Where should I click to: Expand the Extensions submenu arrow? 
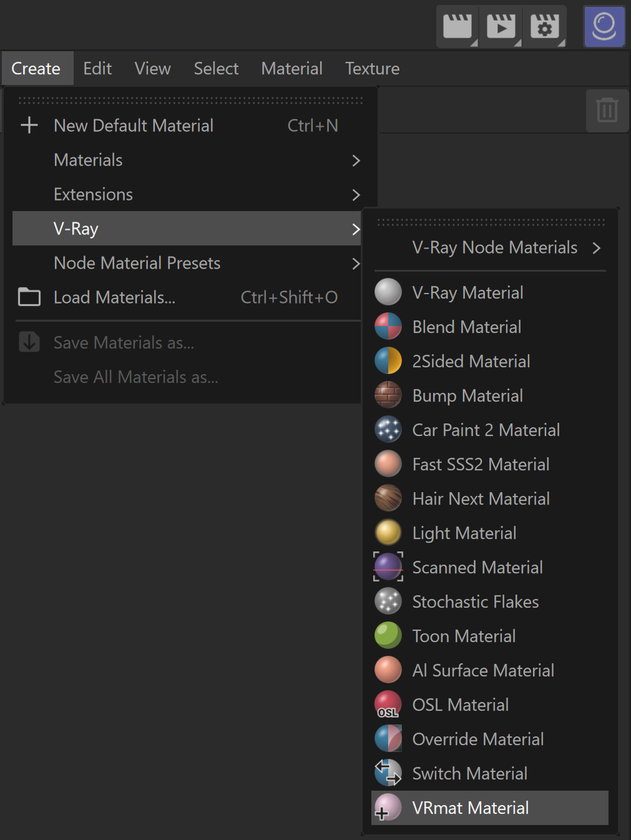point(356,195)
